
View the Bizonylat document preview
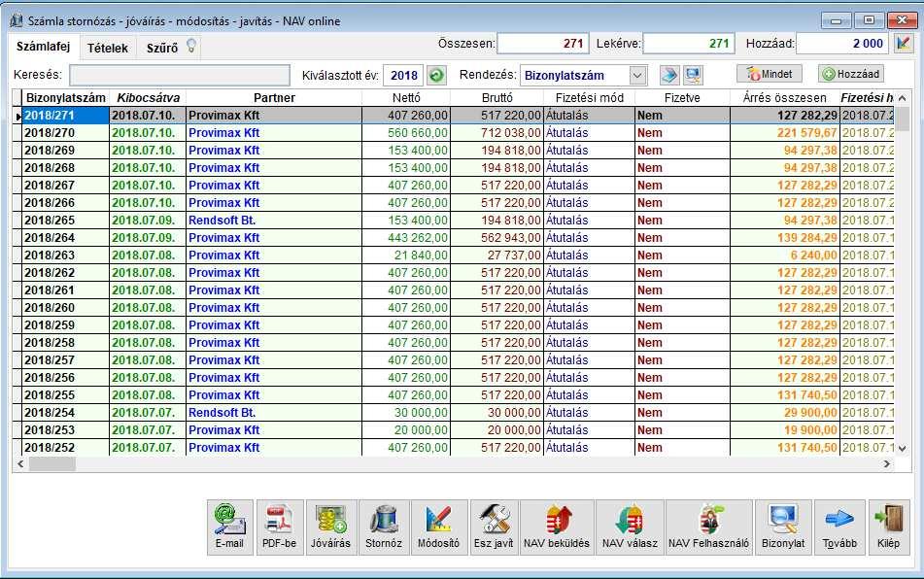[x=783, y=528]
